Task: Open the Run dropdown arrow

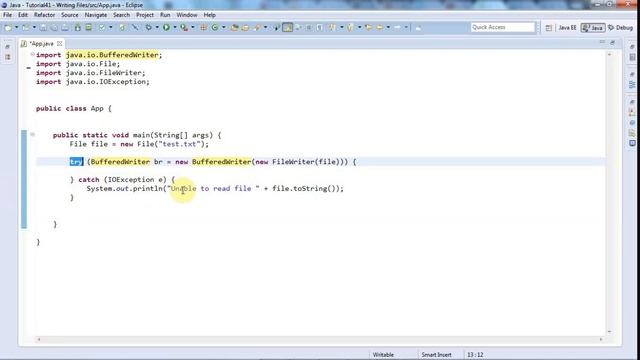Action: click(x=175, y=28)
